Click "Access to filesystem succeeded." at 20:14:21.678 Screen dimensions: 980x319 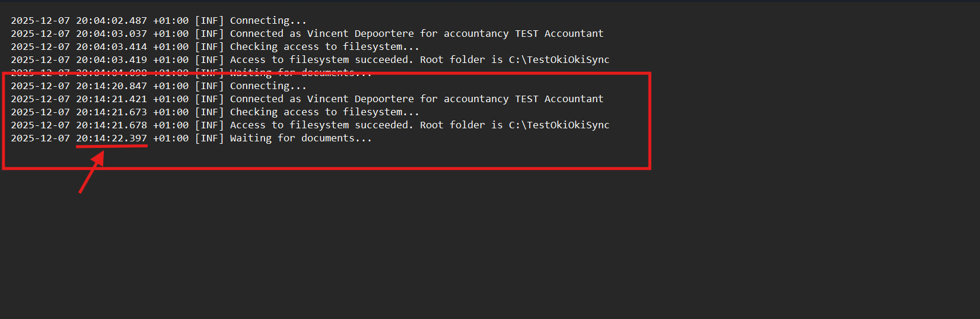[322, 125]
